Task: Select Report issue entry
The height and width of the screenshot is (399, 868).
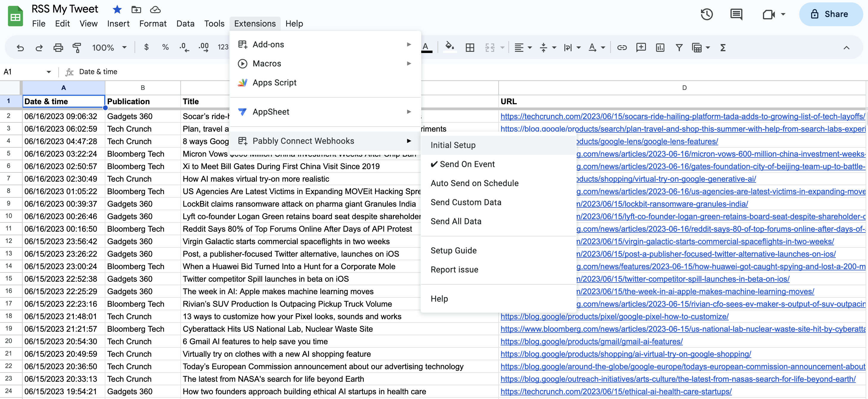Action: [498, 269]
